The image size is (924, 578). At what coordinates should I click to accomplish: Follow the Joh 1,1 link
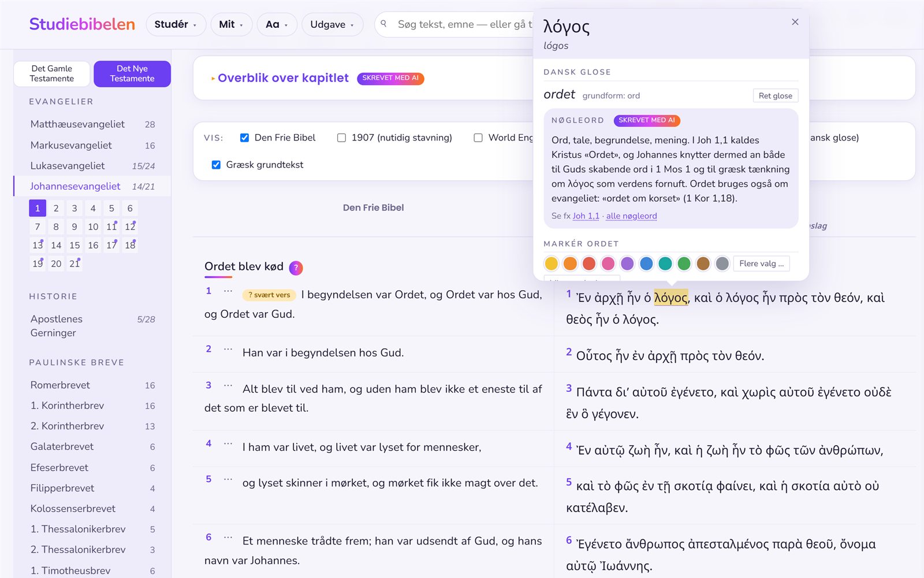586,216
